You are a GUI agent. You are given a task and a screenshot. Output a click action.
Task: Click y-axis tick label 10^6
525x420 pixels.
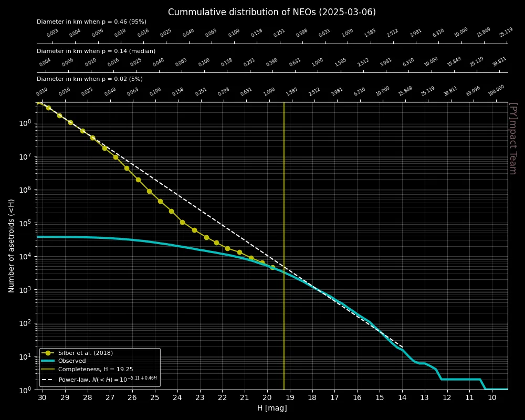(x=25, y=190)
